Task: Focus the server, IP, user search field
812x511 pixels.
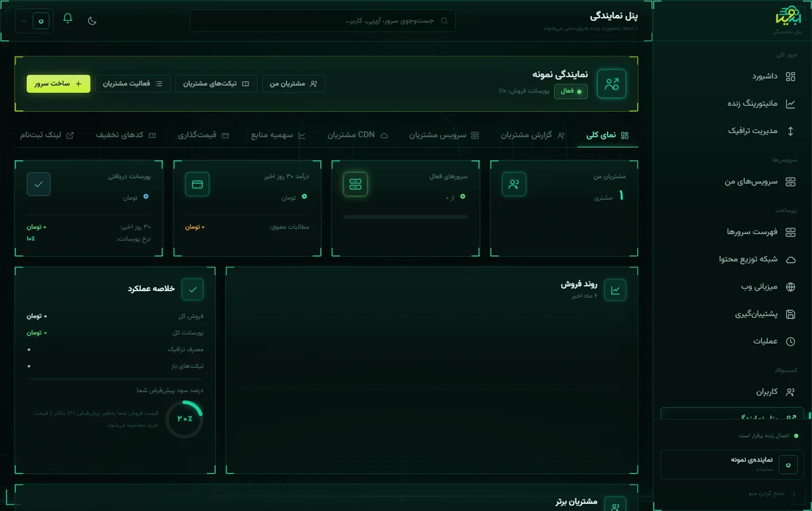Action: [323, 21]
